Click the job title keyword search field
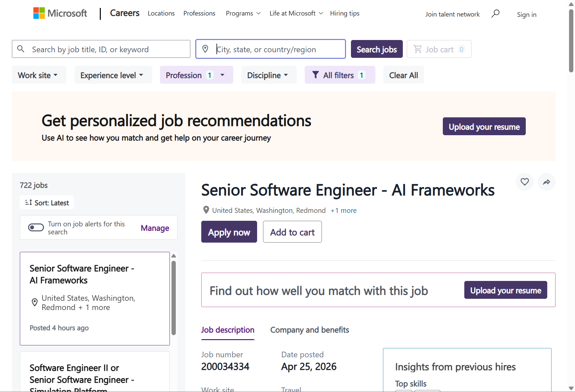This screenshot has width=575, height=392. point(106,49)
